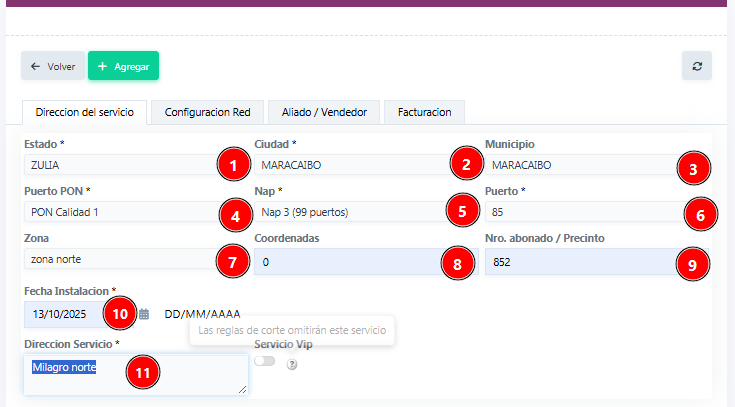The image size is (735, 407).
Task: Open the Nap dropdown with Nap 3
Action: 345,211
